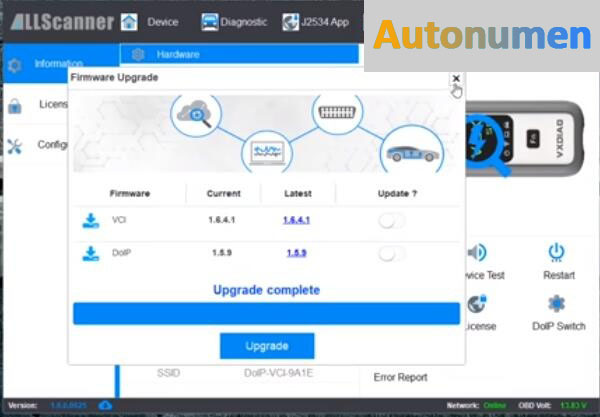Screen dimensions: 600x417
Task: Click the License globe icon
Action: 477,304
